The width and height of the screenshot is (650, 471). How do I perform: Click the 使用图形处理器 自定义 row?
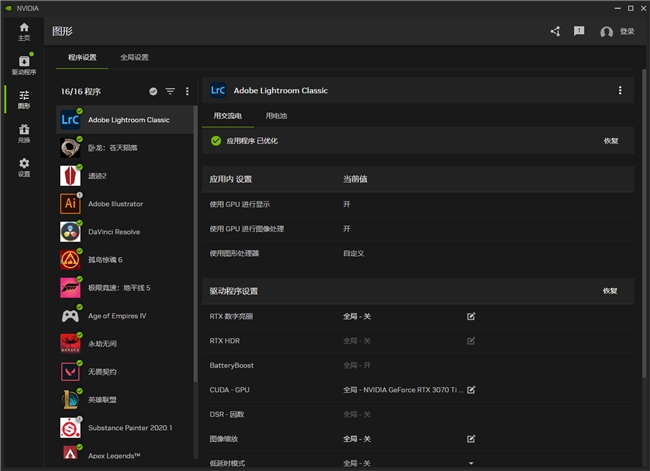click(x=418, y=253)
